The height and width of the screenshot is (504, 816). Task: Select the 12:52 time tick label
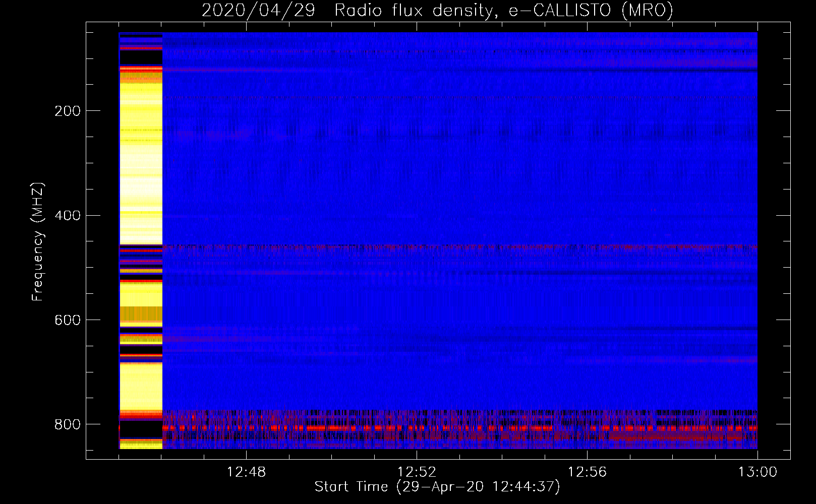click(417, 472)
